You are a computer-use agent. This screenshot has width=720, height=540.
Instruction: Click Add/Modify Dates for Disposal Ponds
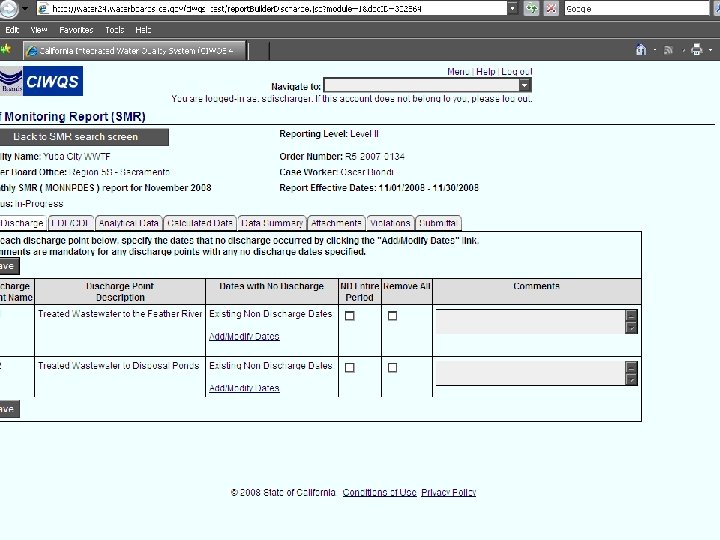tap(244, 388)
